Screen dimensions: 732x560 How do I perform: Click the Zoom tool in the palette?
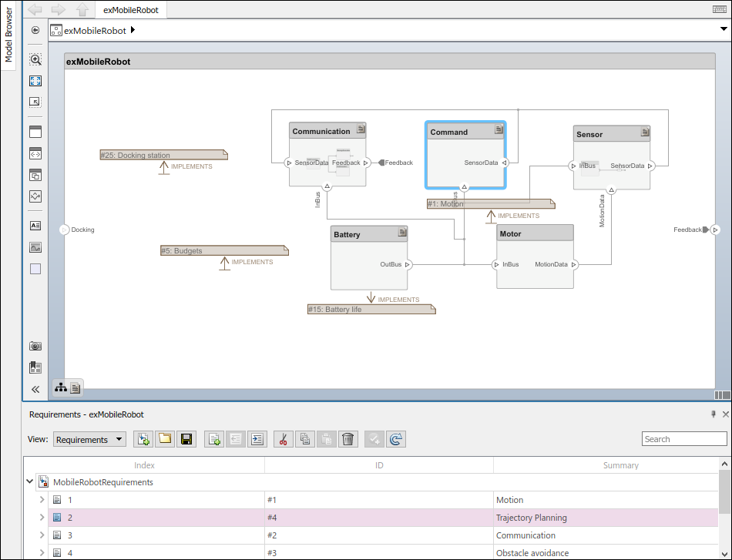35,59
